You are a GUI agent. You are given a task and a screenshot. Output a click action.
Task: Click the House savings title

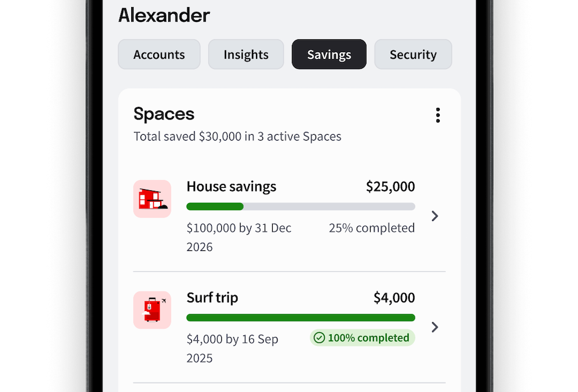(x=231, y=186)
